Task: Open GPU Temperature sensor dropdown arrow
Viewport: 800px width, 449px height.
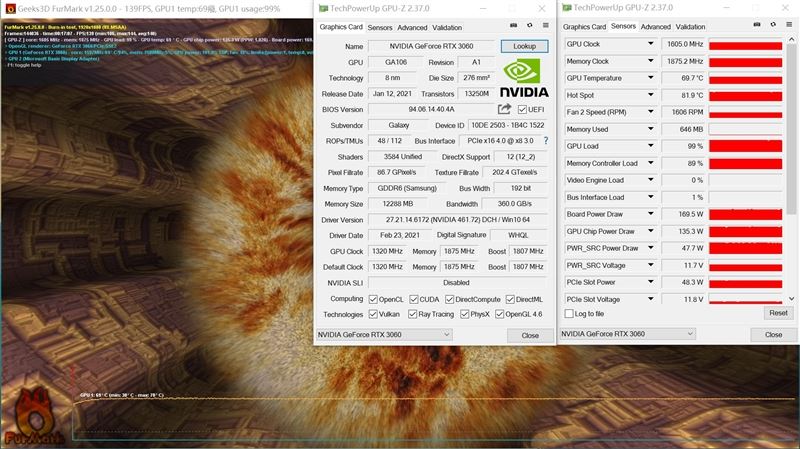Action: tap(651, 78)
